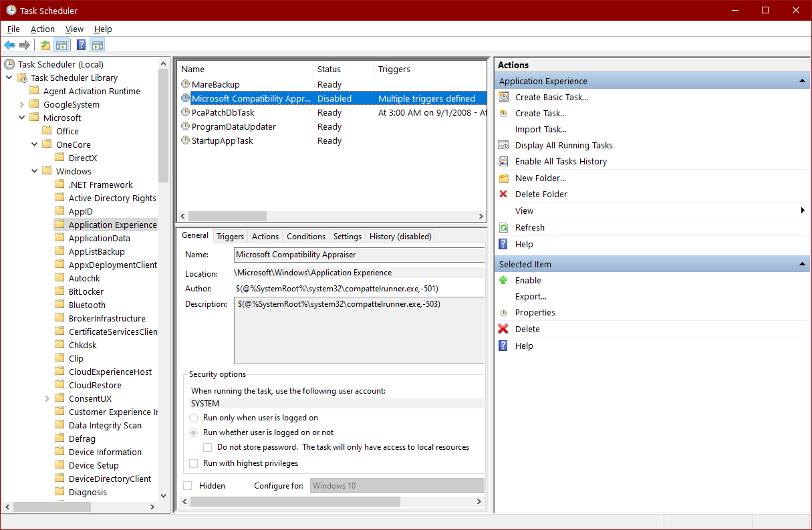Image resolution: width=812 pixels, height=530 pixels.
Task: Click the Up One Level folder icon
Action: tap(45, 45)
